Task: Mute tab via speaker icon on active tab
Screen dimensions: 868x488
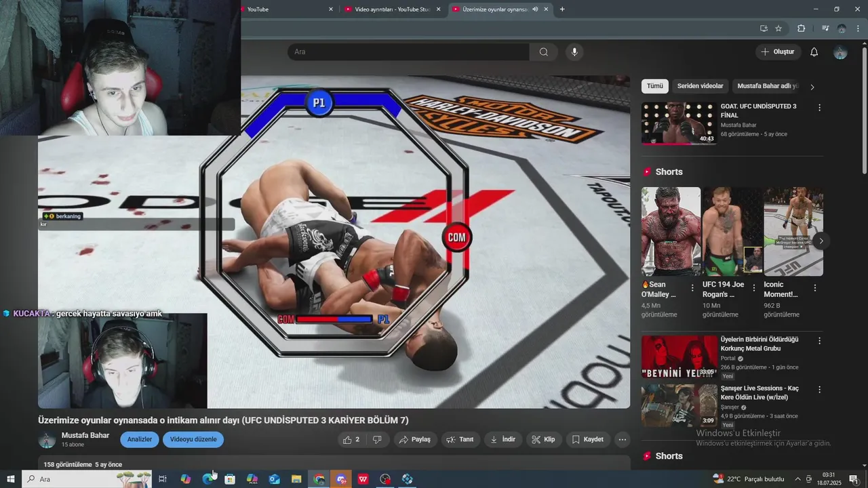Action: [535, 9]
